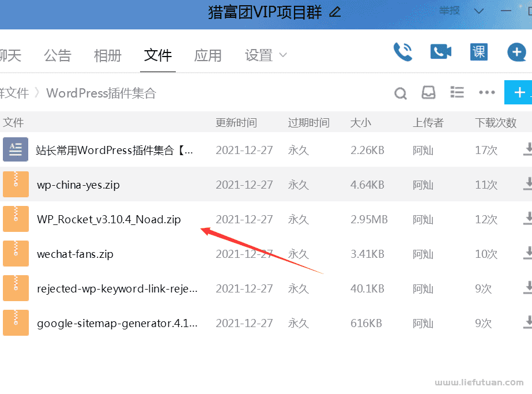
Task: Sort by 过期时间 column header
Action: [309, 122]
